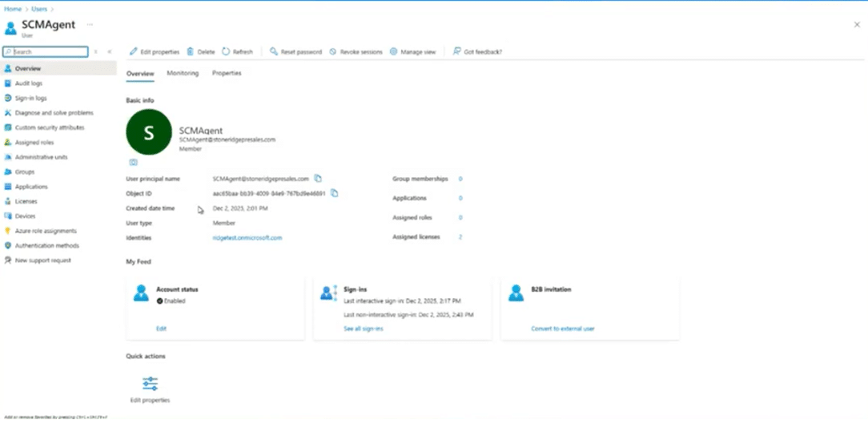Click the Overview sidebar icon
The width and height of the screenshot is (868, 424).
(8, 69)
